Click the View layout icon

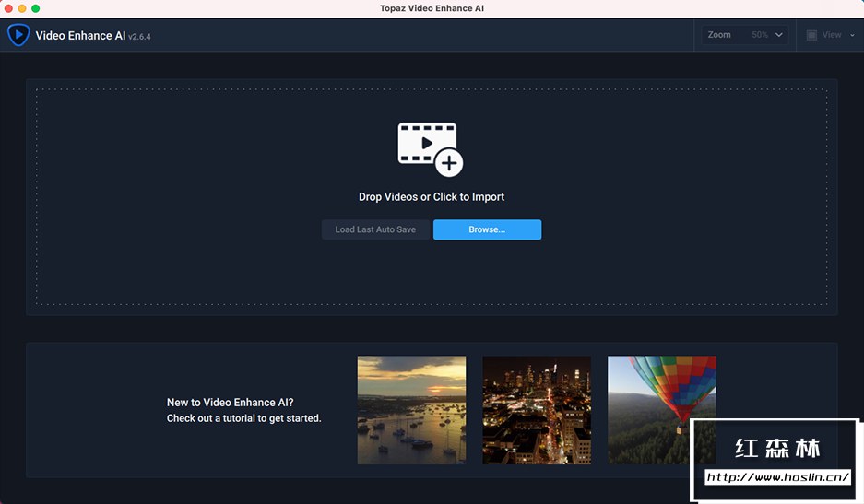pyautogui.click(x=811, y=35)
